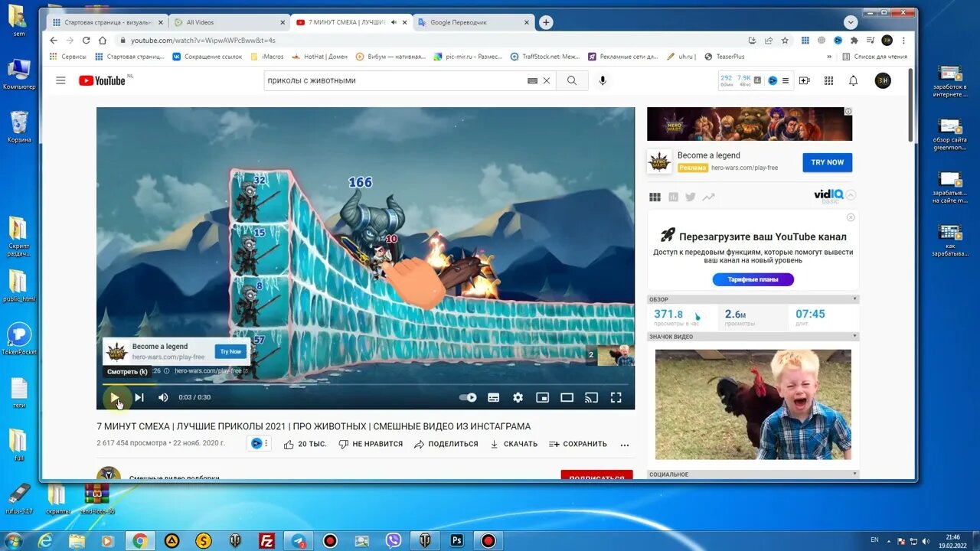Image resolution: width=980 pixels, height=551 pixels.
Task: Collapse the ЗНАЧОК ВИДЕО section arrow
Action: (855, 337)
